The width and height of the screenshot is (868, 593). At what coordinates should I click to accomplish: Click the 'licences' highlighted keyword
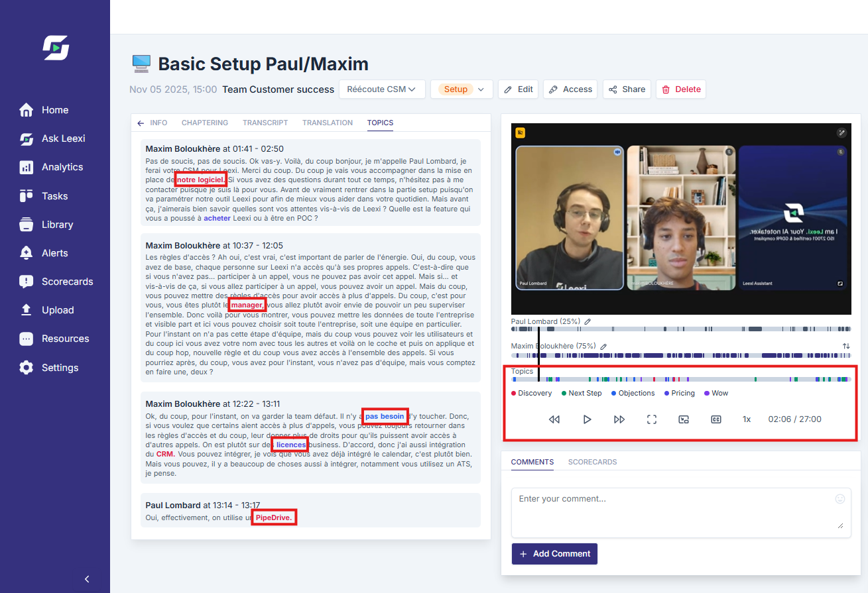pyautogui.click(x=291, y=445)
